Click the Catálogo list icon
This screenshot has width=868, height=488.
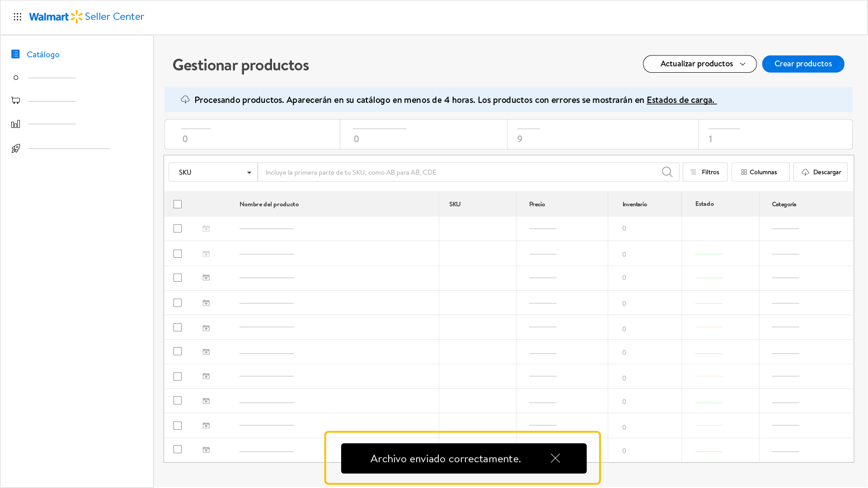(15, 54)
